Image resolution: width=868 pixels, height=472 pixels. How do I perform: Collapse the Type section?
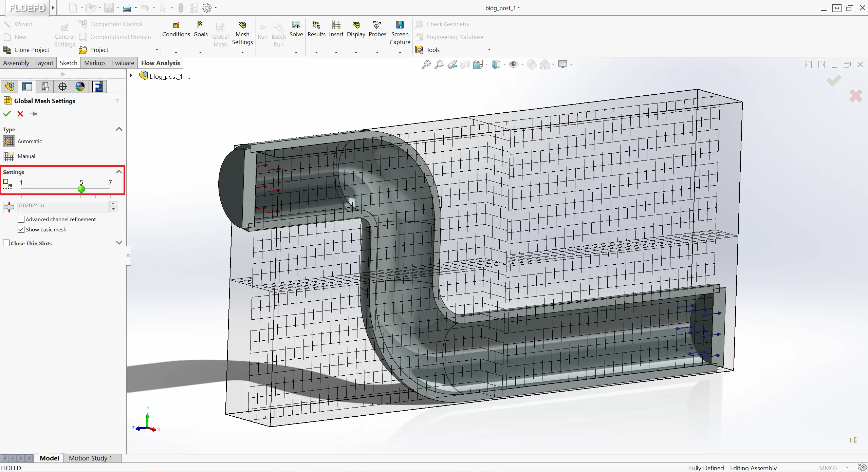[119, 129]
